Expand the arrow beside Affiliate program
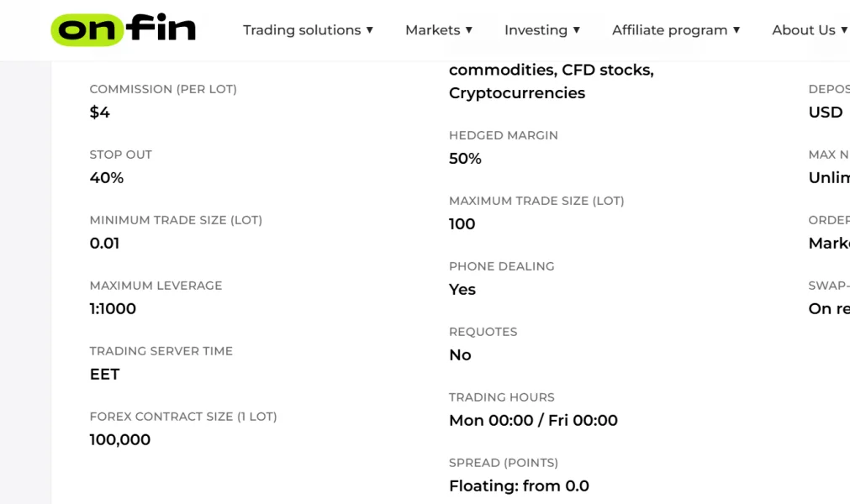Image resolution: width=850 pixels, height=504 pixels. click(x=736, y=30)
